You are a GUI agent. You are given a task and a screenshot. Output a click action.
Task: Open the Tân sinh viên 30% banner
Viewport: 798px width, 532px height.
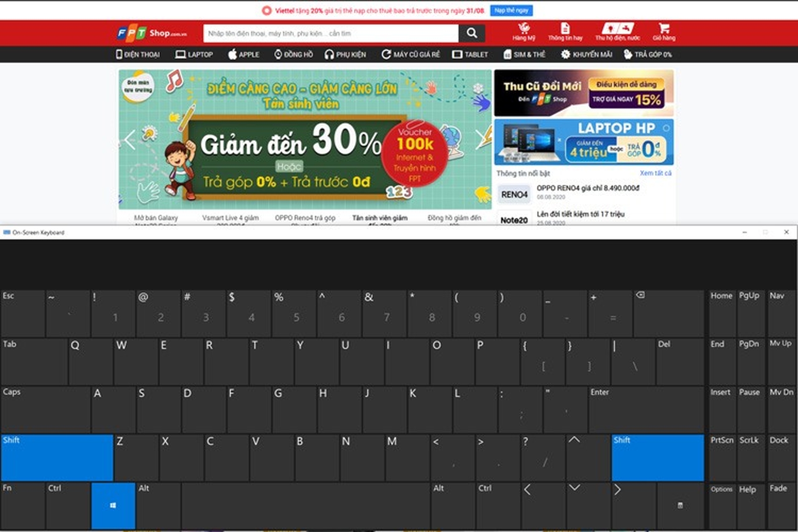click(305, 139)
